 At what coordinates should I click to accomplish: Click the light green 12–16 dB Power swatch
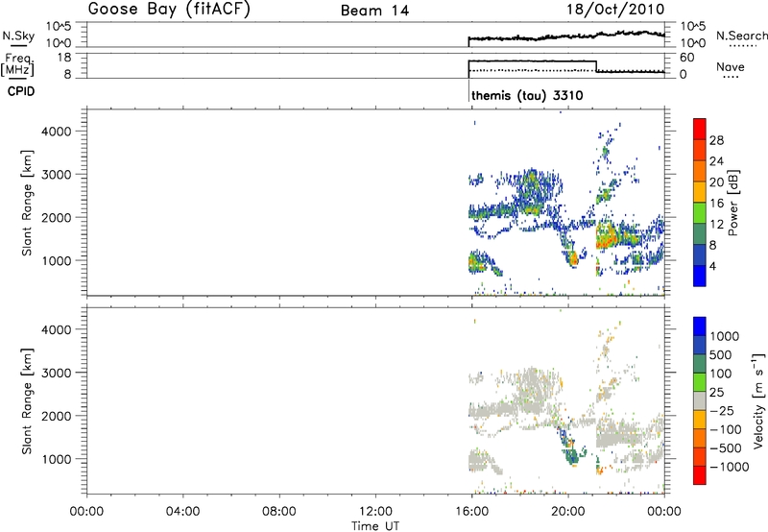700,213
